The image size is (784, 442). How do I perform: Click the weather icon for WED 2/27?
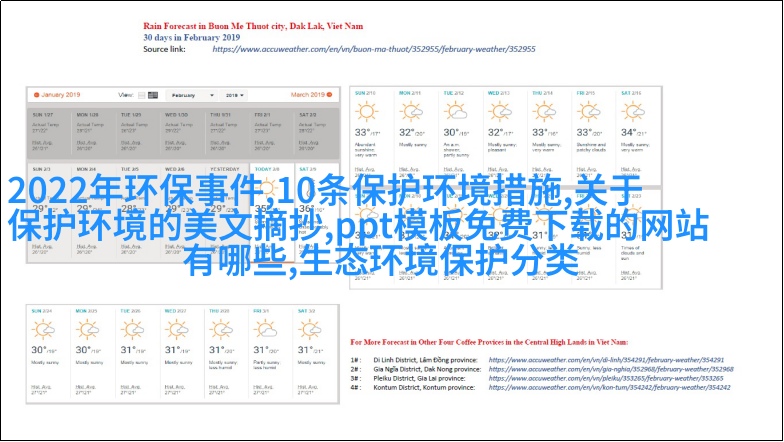[176, 330]
